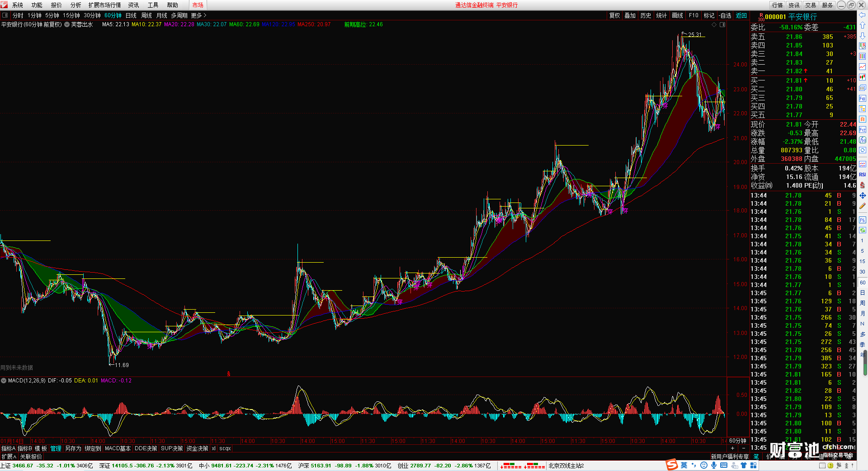Click the back arrow icon in right sidebar
The image size is (868, 471).
click(863, 15)
